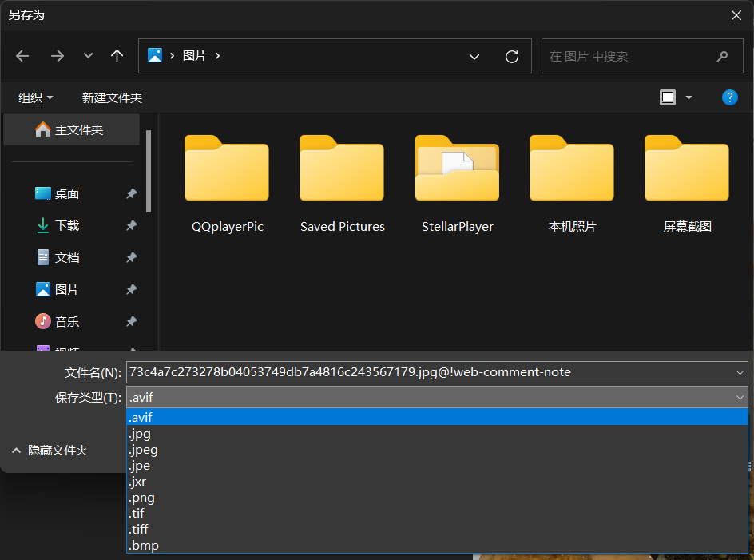This screenshot has height=560, width=754.
Task: Go up one folder level
Action: click(x=117, y=56)
